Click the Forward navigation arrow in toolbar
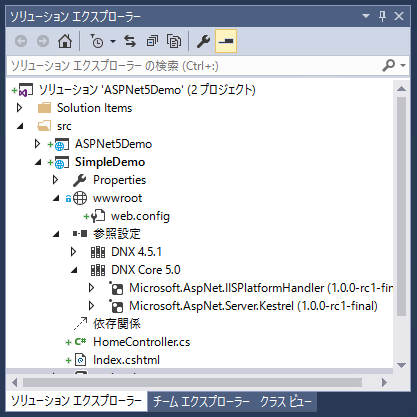The width and height of the screenshot is (417, 417). coord(43,41)
